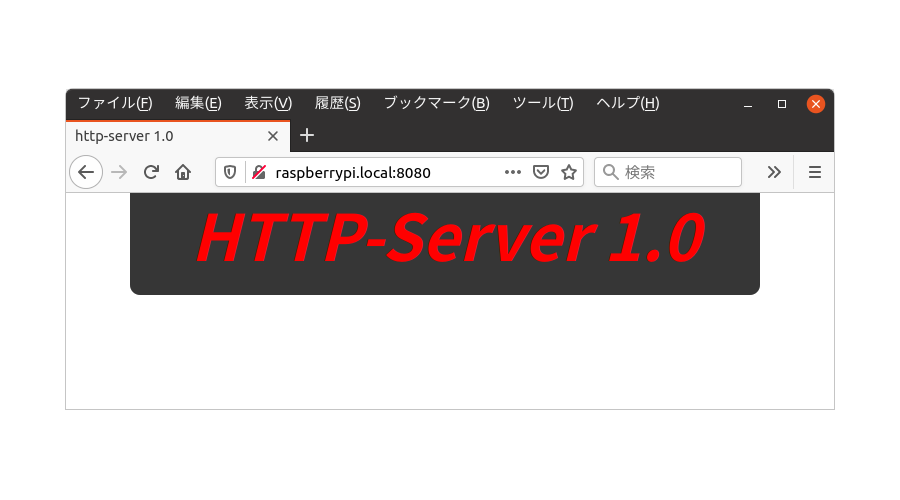Save page to Pocket

[x=541, y=172]
